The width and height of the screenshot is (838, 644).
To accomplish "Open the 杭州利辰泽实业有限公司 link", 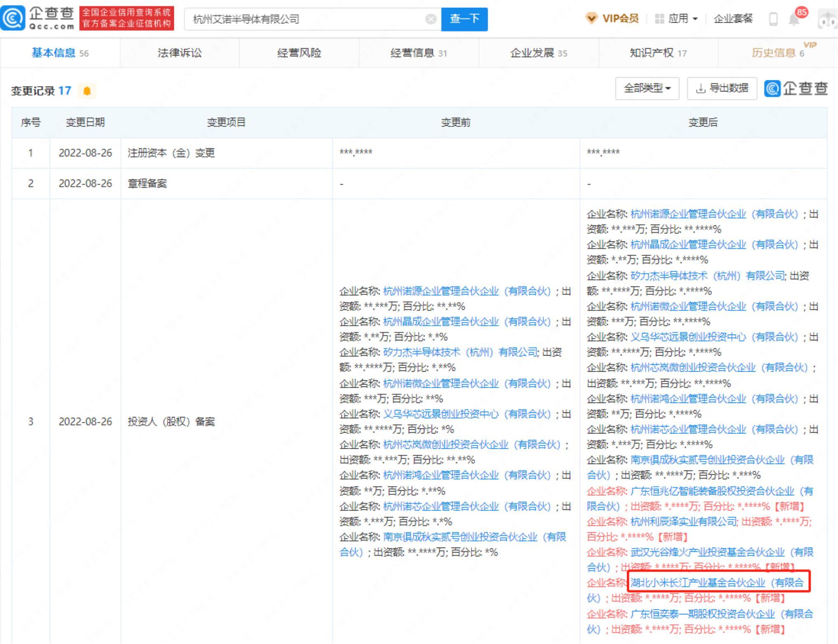I will 684,522.
